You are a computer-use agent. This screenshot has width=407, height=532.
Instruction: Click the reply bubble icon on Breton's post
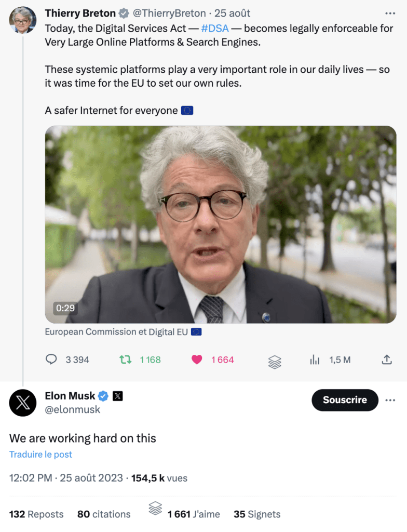point(51,360)
